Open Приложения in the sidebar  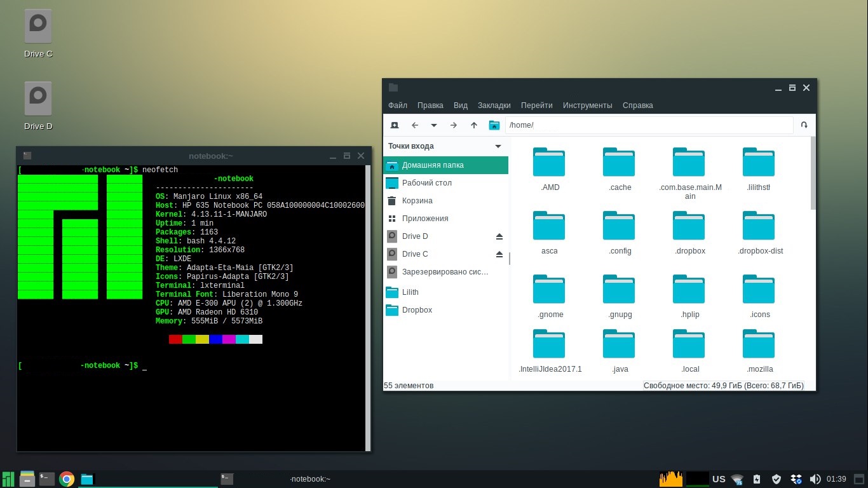tap(445, 219)
